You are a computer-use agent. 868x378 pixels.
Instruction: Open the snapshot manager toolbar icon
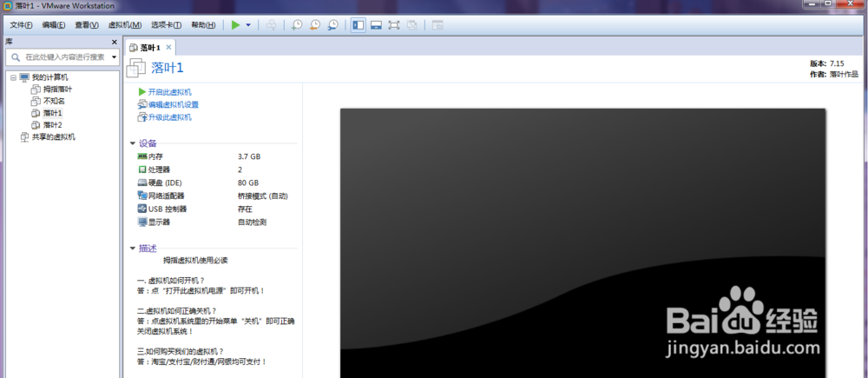332,25
